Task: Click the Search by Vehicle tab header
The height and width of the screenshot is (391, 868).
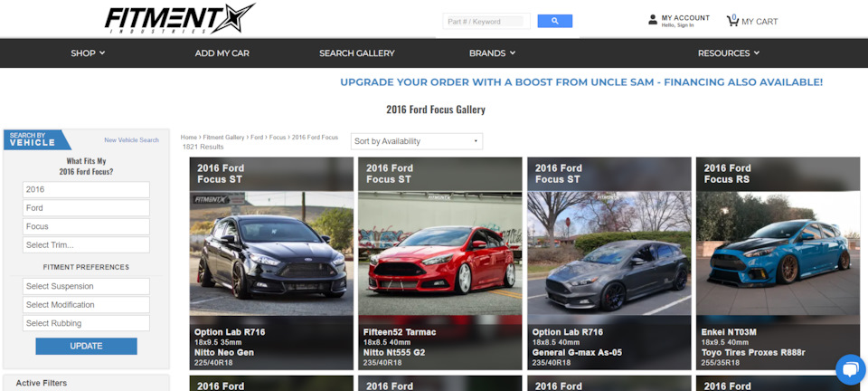Action: pyautogui.click(x=37, y=139)
